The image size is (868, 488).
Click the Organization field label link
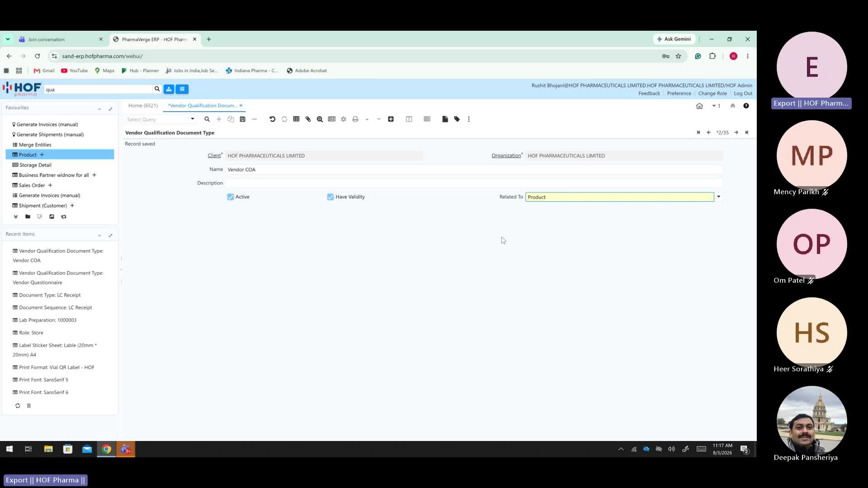coord(506,155)
